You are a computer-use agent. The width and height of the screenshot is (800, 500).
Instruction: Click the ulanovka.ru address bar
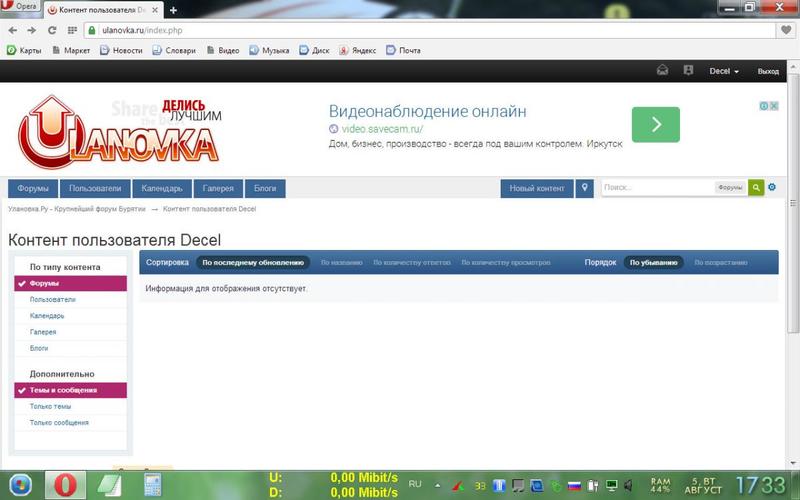pos(429,30)
